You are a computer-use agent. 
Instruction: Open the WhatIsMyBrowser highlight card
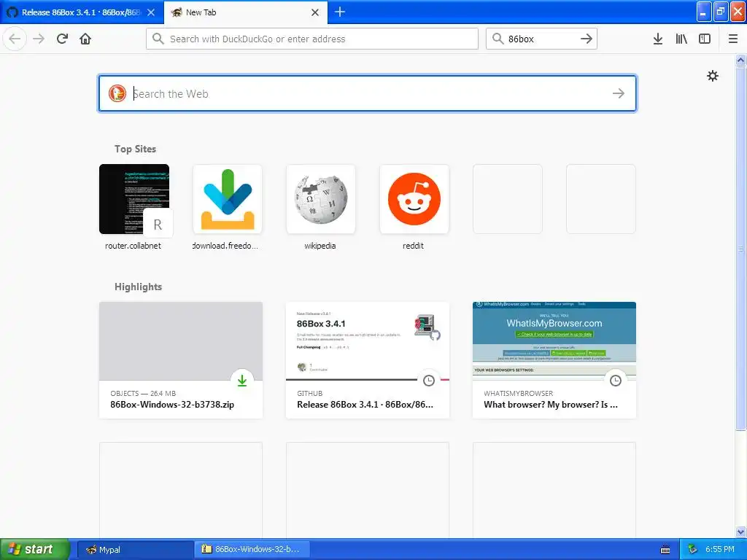[554, 360]
